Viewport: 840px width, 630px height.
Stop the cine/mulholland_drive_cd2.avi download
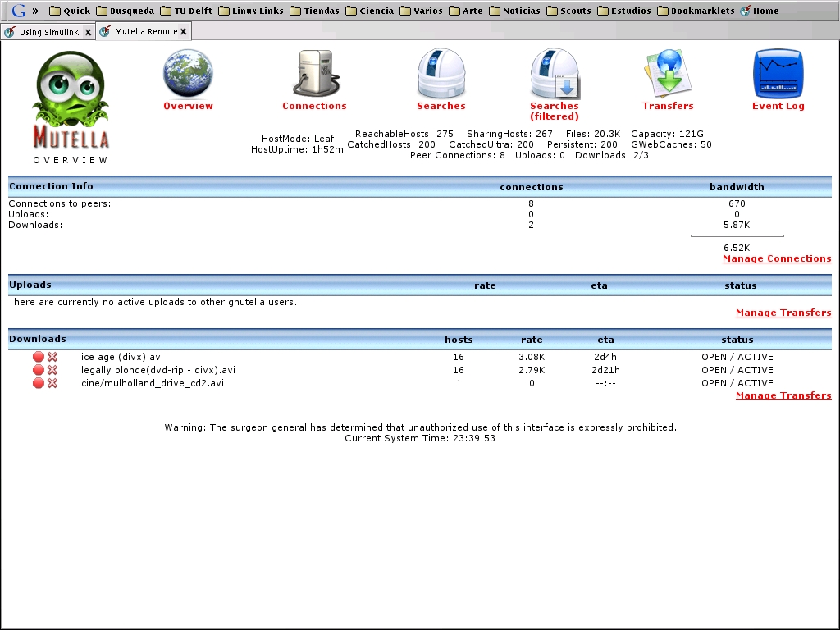click(x=38, y=383)
